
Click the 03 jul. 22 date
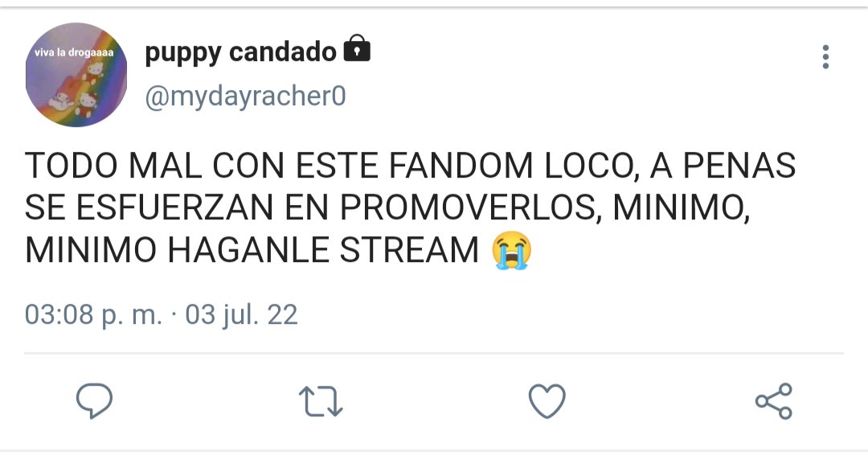tap(241, 314)
